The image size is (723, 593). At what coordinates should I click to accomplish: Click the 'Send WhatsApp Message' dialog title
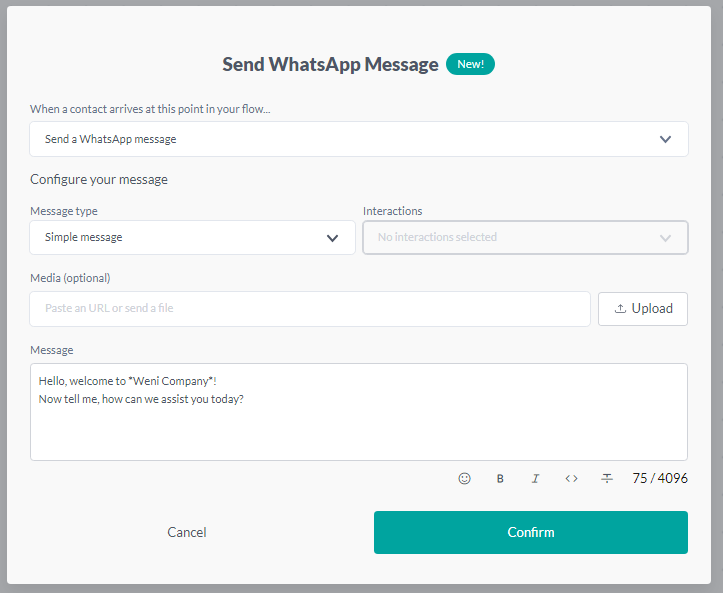click(x=330, y=65)
